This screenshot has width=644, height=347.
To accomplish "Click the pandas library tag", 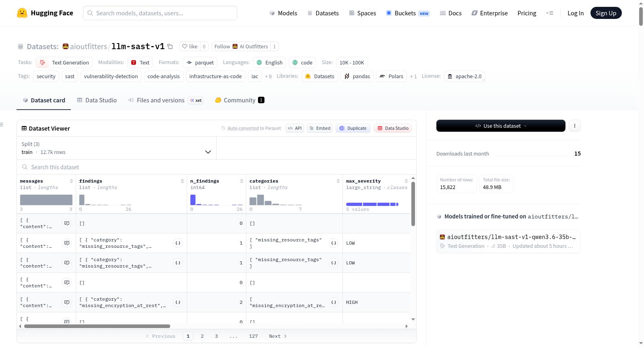I will click(357, 76).
